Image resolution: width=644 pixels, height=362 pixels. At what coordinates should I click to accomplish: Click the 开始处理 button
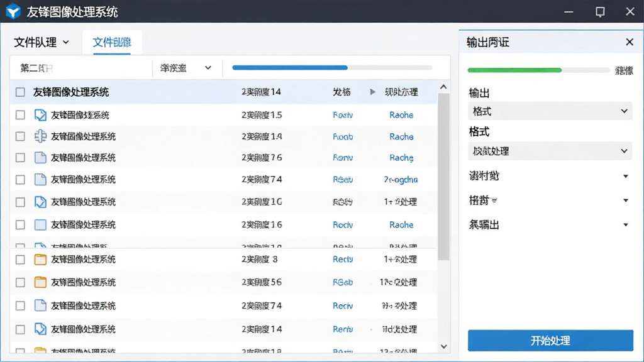click(x=550, y=340)
